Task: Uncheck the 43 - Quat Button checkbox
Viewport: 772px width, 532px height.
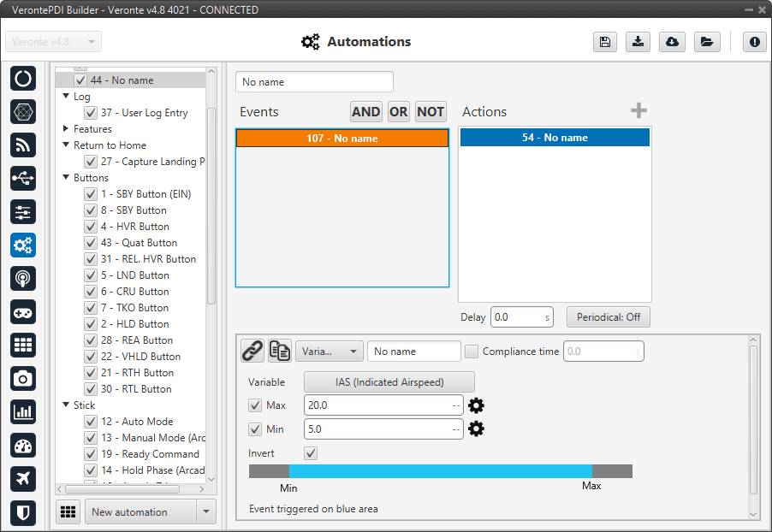Action: tap(91, 243)
